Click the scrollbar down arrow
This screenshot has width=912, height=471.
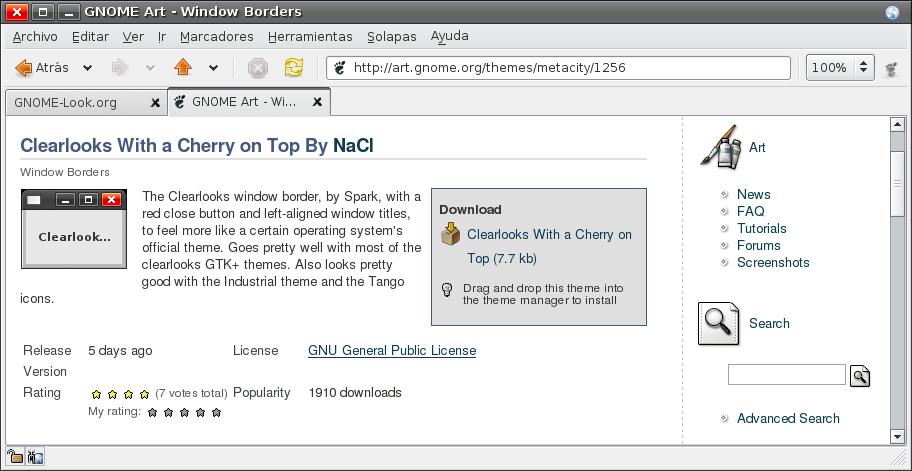897,437
